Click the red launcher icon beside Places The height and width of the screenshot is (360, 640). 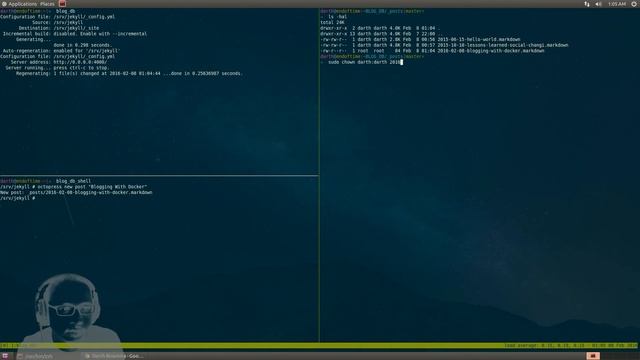(x=62, y=4)
